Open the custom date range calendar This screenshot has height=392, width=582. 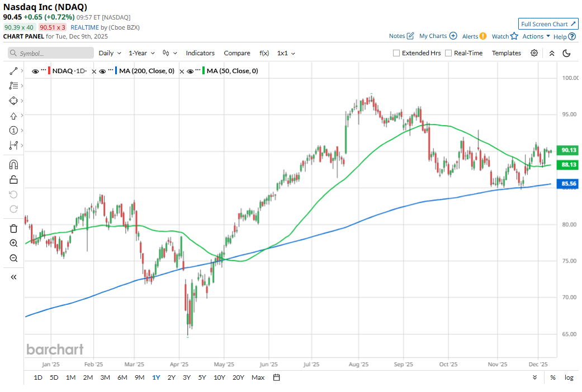click(x=276, y=377)
